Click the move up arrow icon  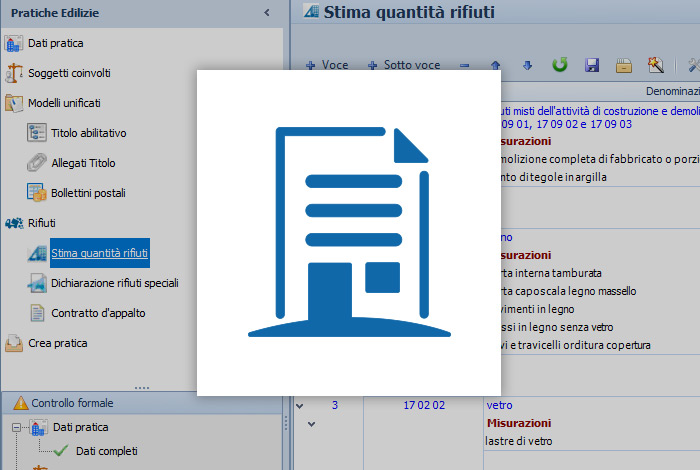pyautogui.click(x=496, y=65)
